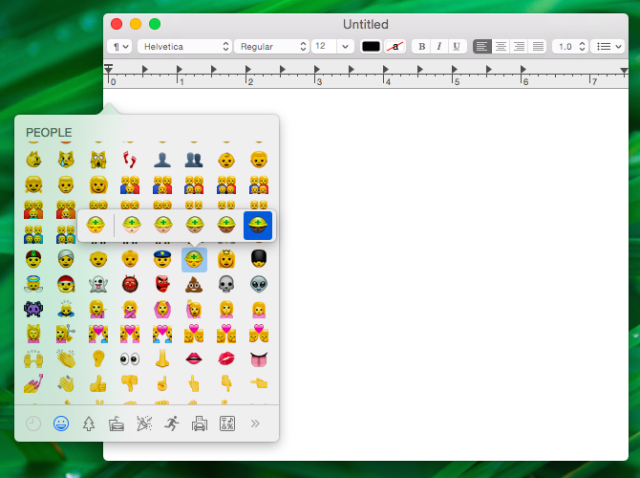Close the Untitled window
The height and width of the screenshot is (478, 640).
coord(116,24)
